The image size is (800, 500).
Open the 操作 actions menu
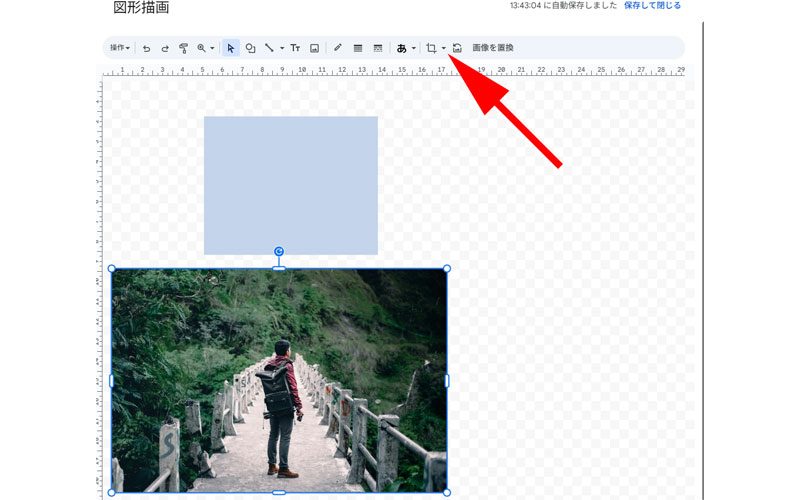pyautogui.click(x=120, y=48)
